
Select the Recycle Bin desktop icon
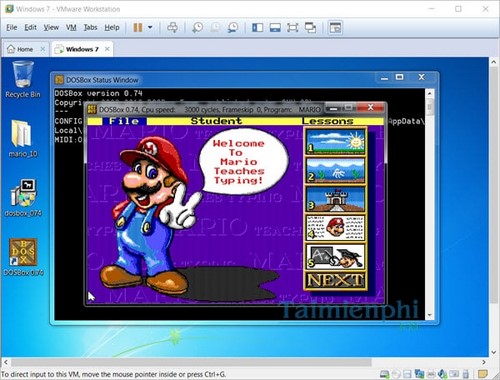[x=23, y=79]
